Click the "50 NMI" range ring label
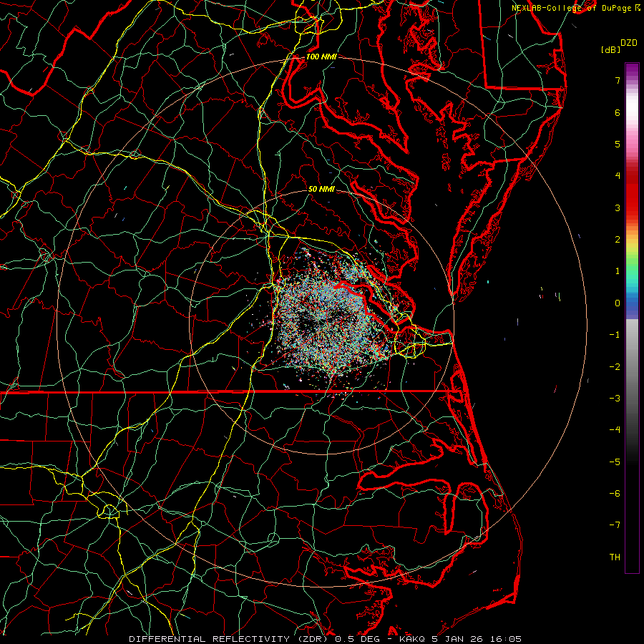This screenshot has width=644, height=644. (321, 189)
